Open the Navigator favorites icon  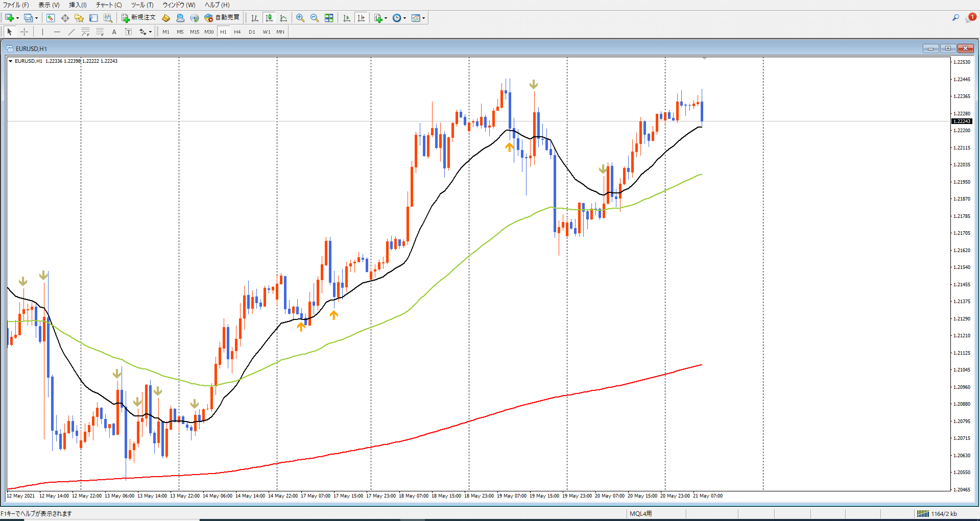pos(79,18)
